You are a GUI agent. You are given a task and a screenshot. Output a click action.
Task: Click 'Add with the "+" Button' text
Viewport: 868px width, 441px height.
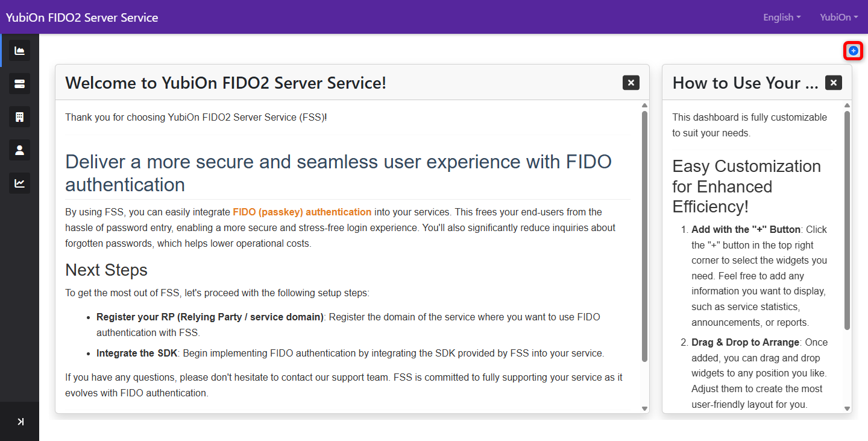[x=746, y=229]
